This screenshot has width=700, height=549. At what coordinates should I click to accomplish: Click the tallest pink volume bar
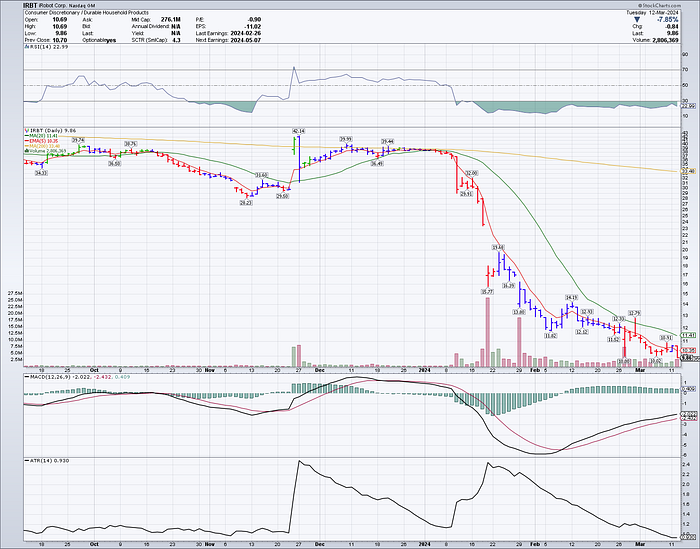tap(488, 332)
